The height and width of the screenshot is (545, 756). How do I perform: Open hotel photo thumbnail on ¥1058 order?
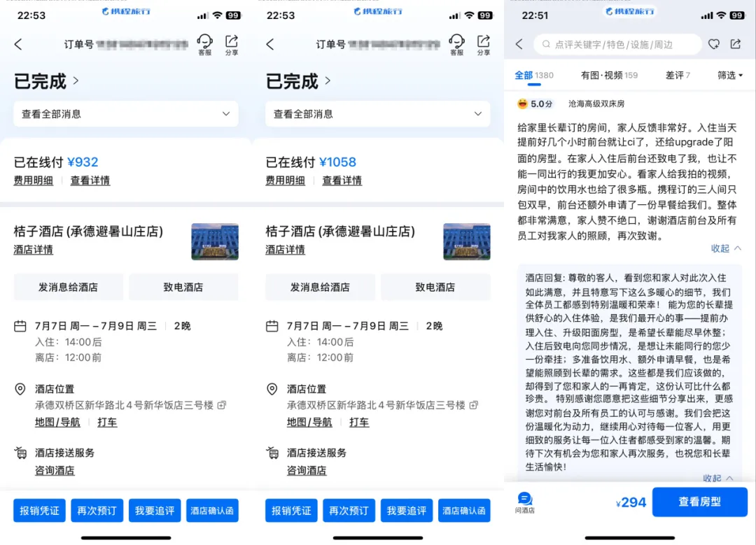coord(467,241)
